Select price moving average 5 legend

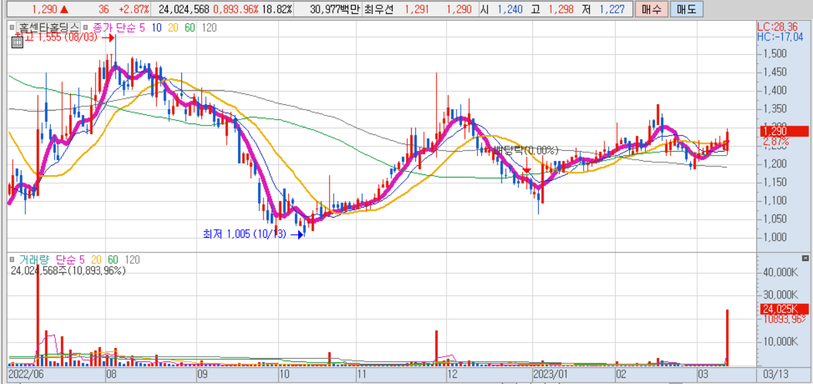[x=143, y=28]
